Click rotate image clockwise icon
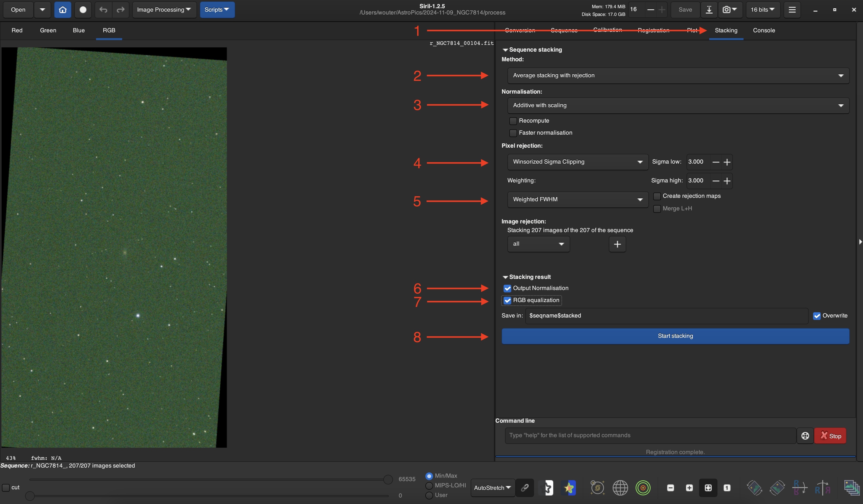The width and height of the screenshot is (863, 504). tap(777, 488)
